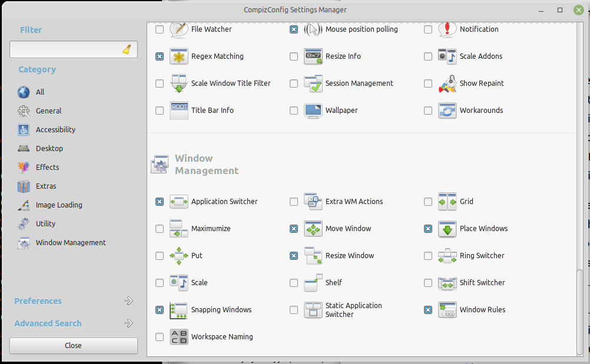Click the Ring Switcher icon

[x=448, y=256]
